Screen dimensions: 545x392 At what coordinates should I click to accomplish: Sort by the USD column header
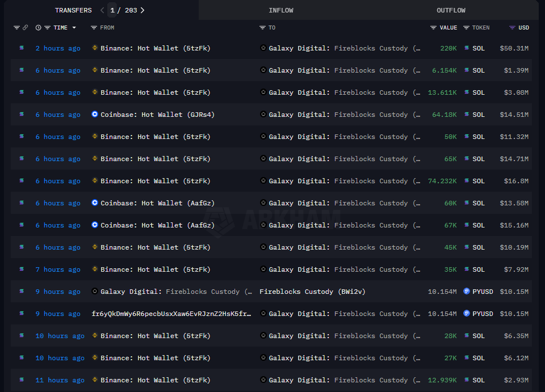pyautogui.click(x=524, y=28)
